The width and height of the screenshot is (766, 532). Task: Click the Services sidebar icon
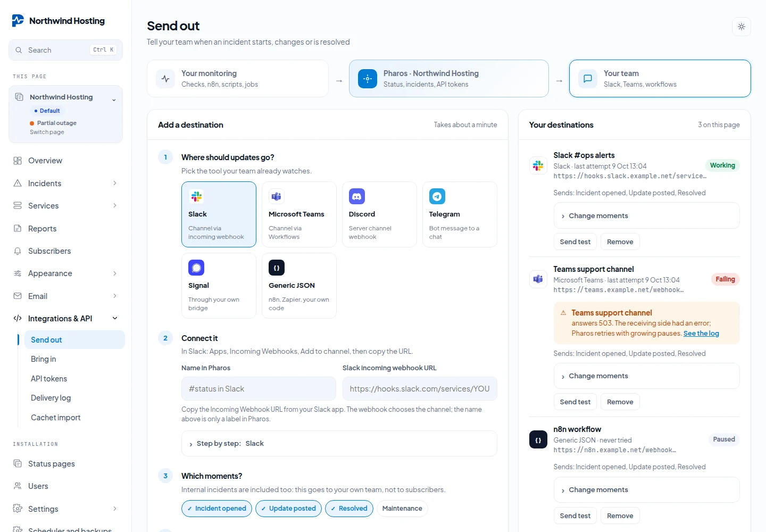(18, 205)
